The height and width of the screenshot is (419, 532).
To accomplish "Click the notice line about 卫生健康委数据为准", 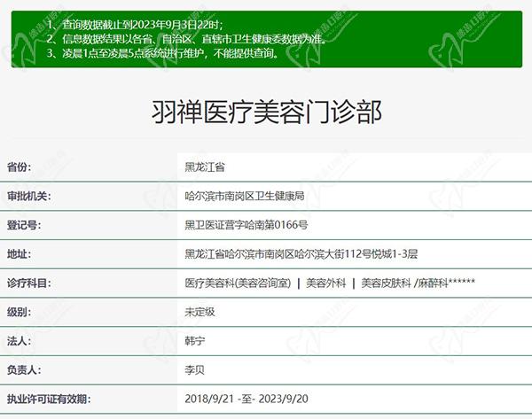I will pos(186,39).
